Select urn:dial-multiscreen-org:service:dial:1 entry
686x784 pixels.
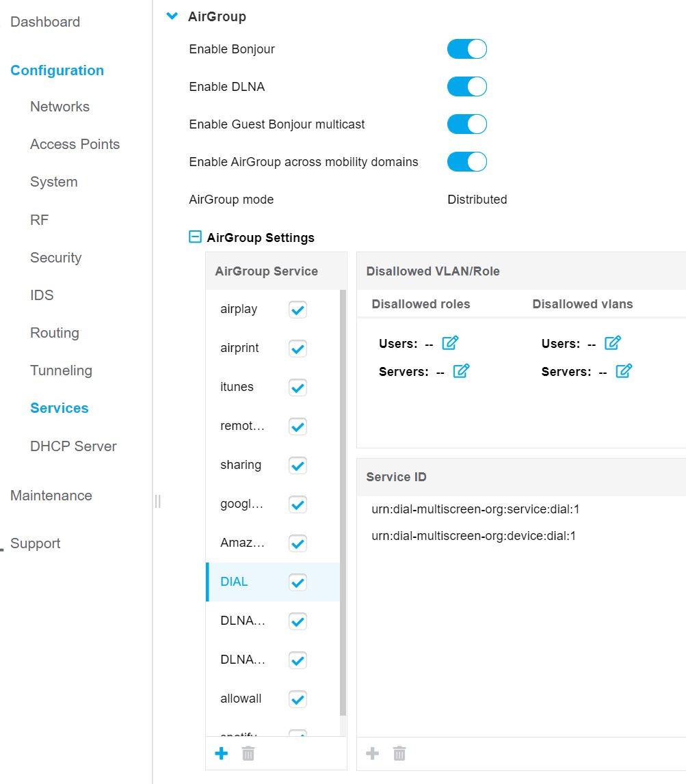[x=475, y=509]
